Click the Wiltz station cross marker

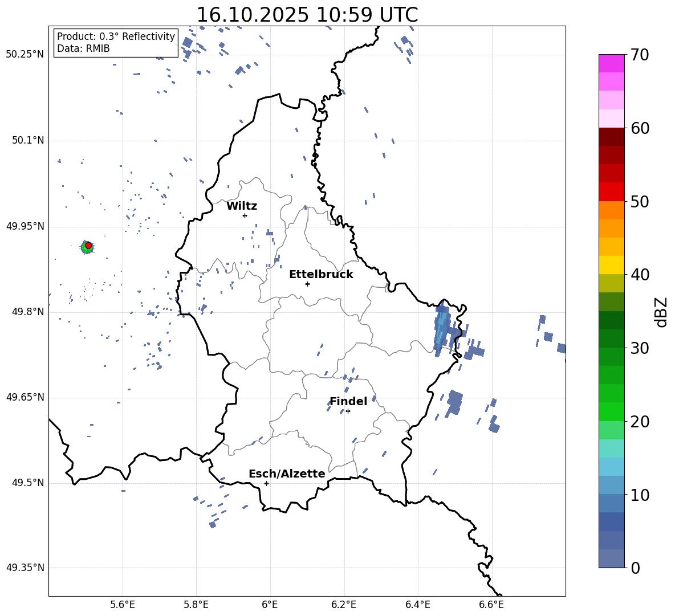(x=245, y=215)
